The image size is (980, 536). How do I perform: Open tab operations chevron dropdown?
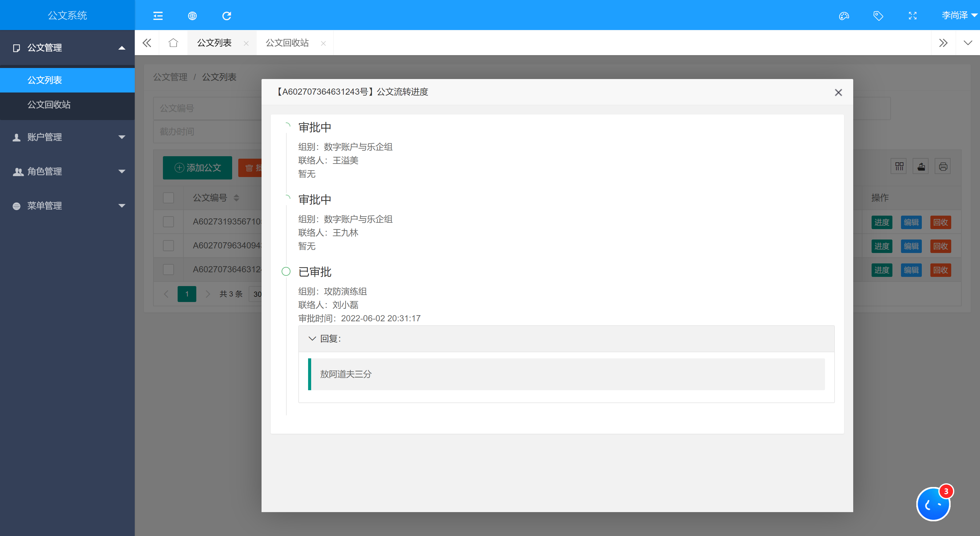click(x=968, y=43)
